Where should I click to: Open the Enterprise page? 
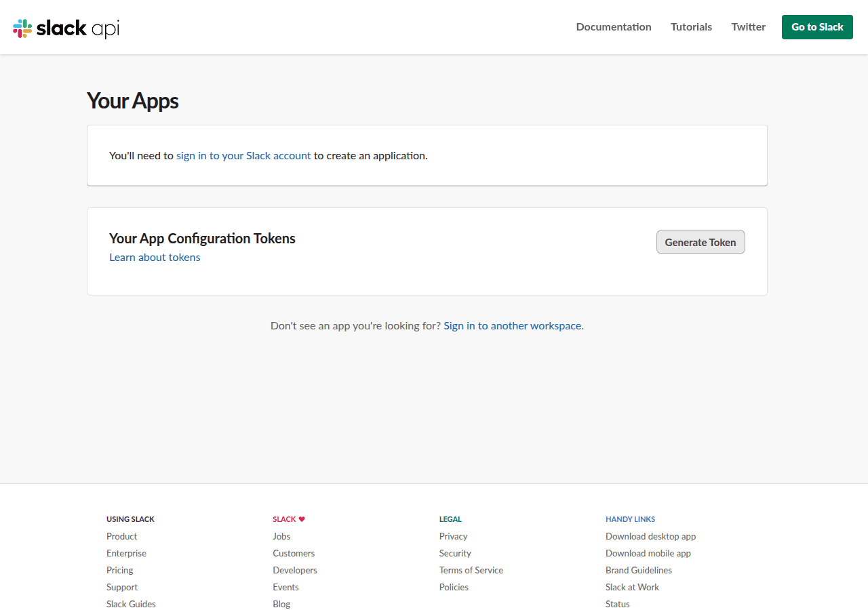click(126, 553)
